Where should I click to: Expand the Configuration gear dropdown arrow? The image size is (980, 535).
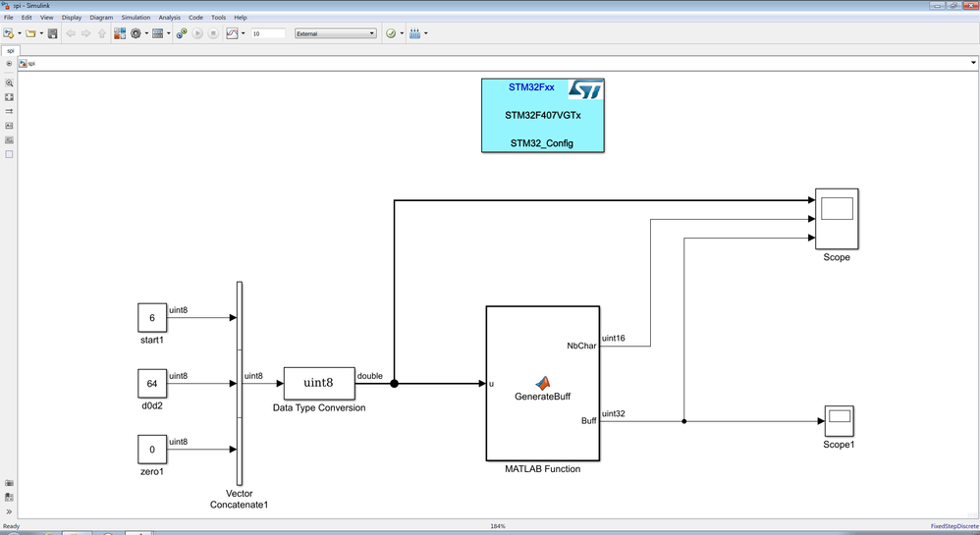click(x=147, y=33)
